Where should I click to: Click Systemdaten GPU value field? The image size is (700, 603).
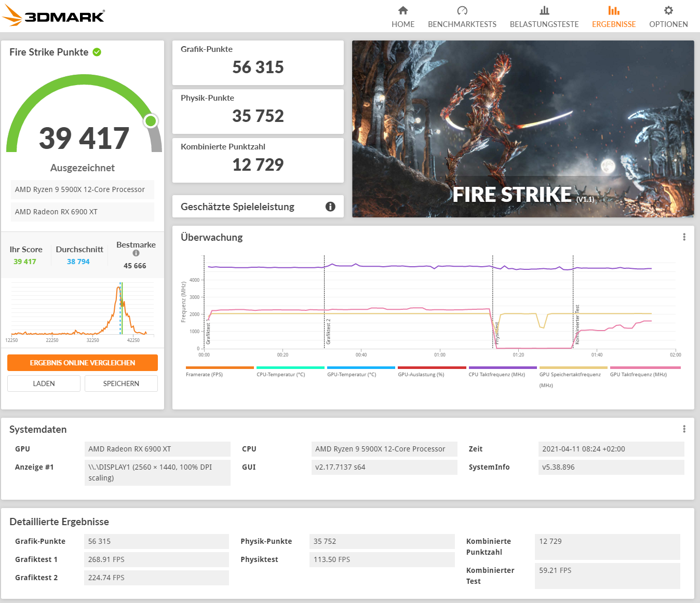(x=157, y=449)
